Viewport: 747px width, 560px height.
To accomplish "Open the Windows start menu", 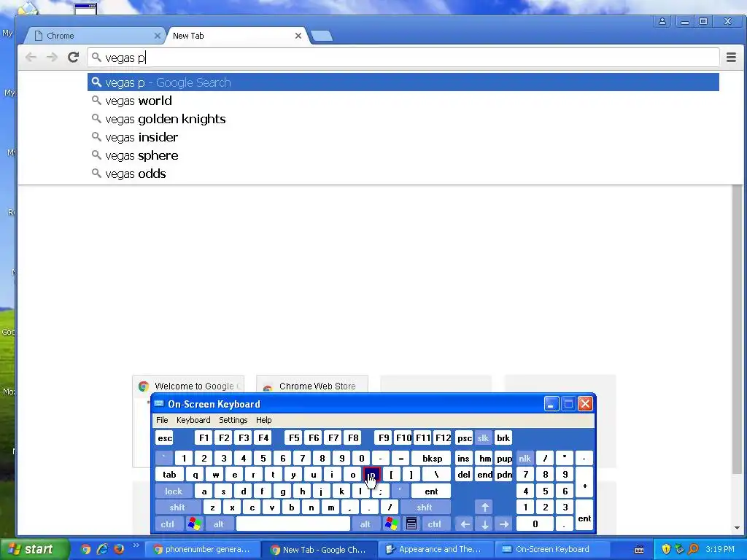I will (x=34, y=550).
